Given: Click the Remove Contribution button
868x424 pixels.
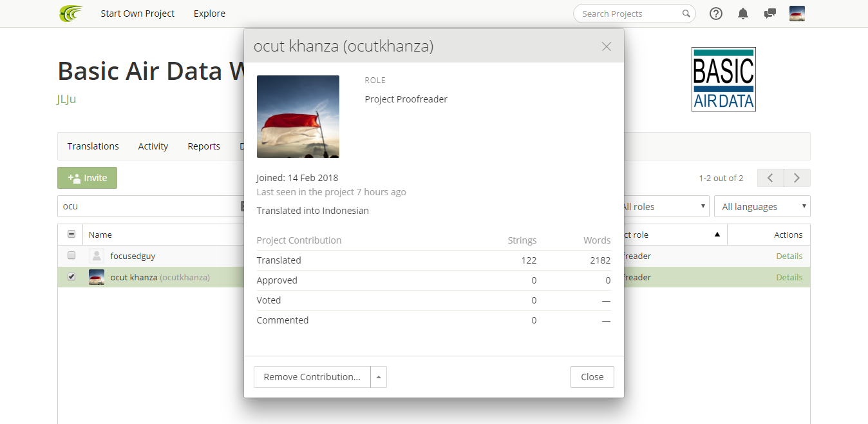Looking at the screenshot, I should pyautogui.click(x=312, y=377).
